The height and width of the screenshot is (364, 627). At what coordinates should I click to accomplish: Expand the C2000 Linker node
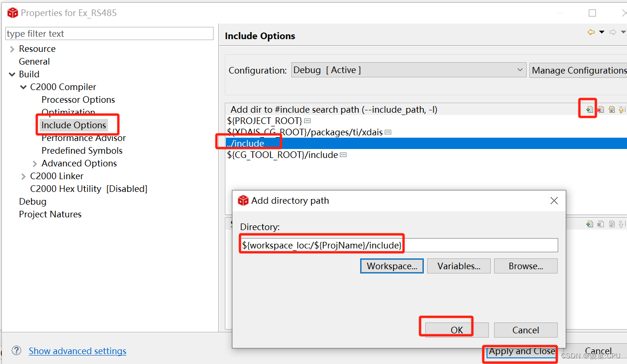coord(23,176)
